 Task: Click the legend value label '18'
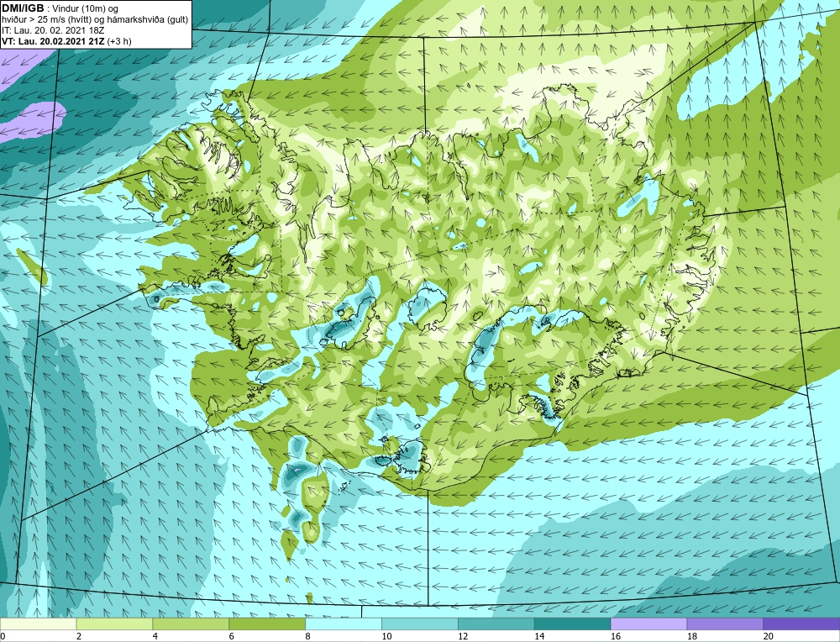point(692,637)
